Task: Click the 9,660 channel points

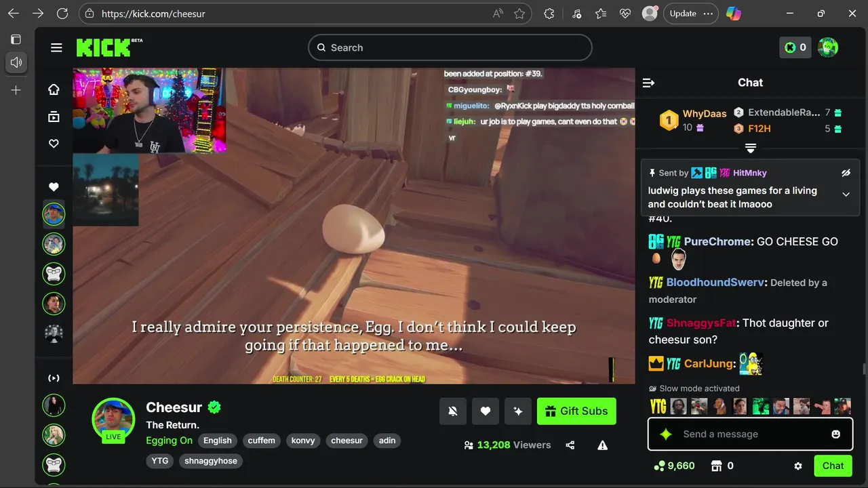Action: [674, 466]
